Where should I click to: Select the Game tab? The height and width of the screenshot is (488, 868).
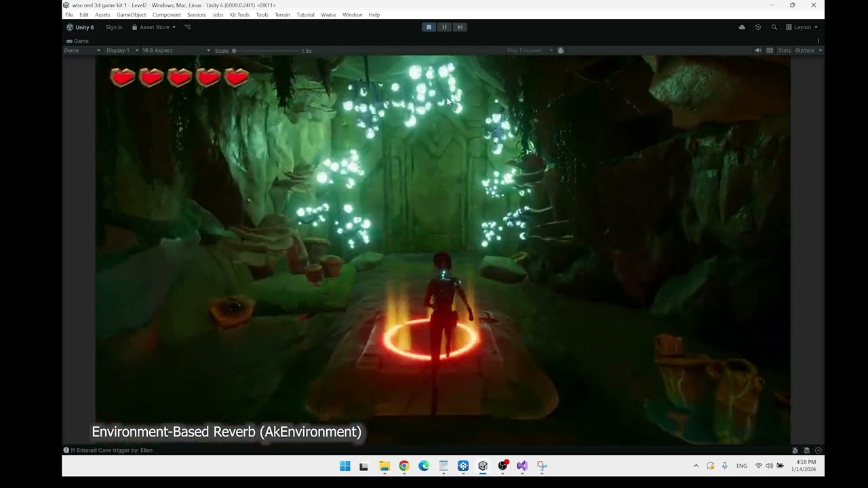[77, 41]
